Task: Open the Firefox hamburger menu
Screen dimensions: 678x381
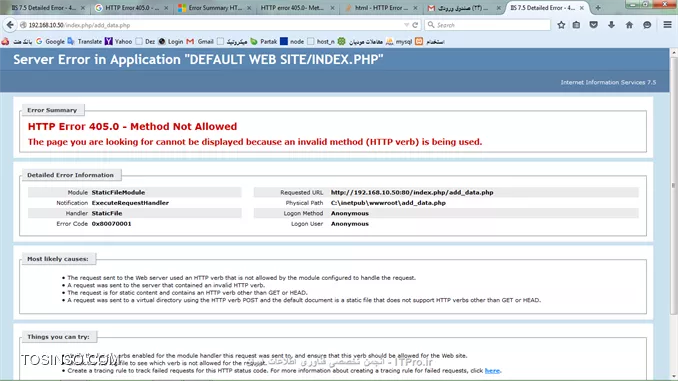Action: point(668,25)
